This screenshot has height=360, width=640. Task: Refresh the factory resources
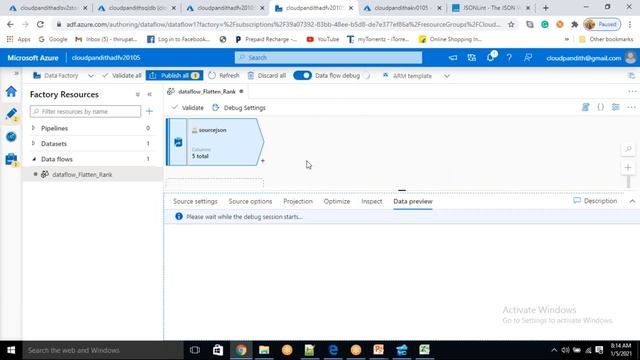pyautogui.click(x=224, y=76)
